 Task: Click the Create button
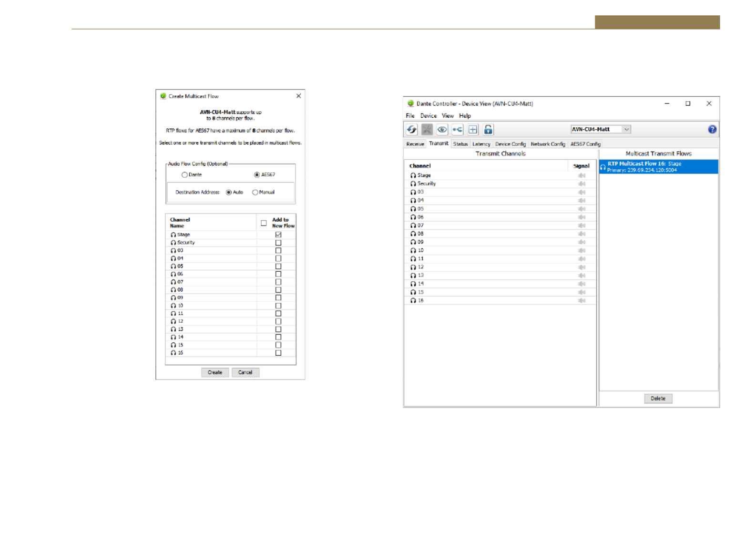point(215,372)
